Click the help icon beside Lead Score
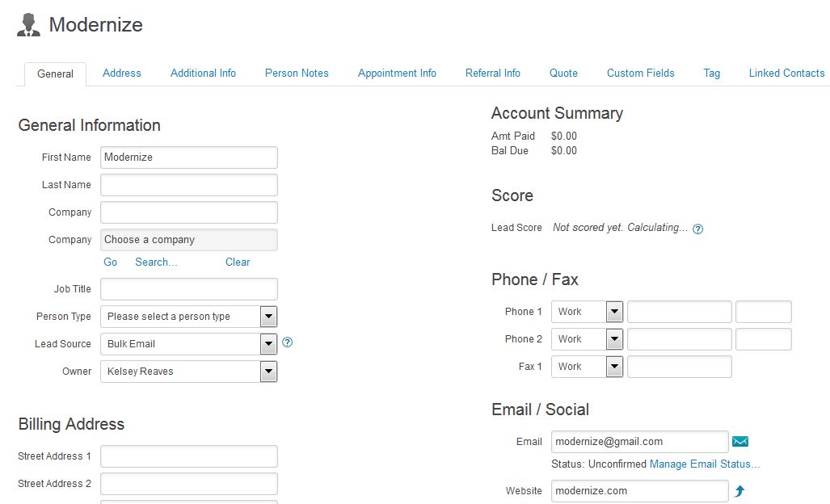830x504 pixels. click(x=697, y=229)
